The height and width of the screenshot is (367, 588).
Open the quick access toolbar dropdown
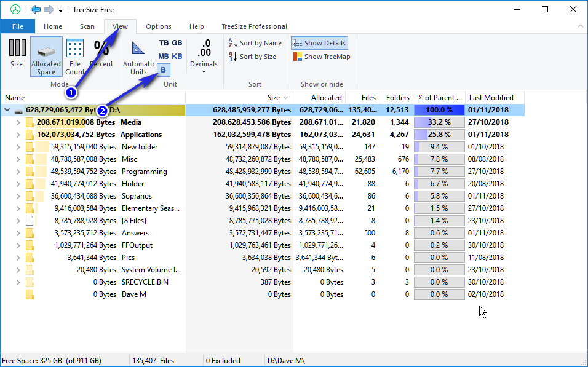(60, 10)
